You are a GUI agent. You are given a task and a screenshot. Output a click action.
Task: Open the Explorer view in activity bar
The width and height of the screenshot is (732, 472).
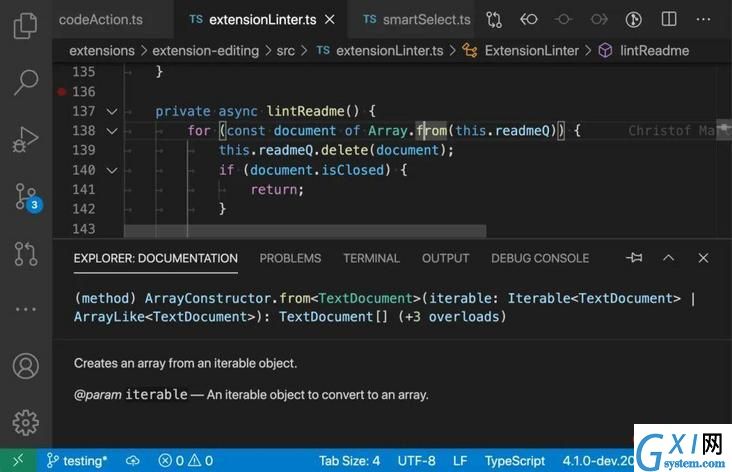(25, 25)
